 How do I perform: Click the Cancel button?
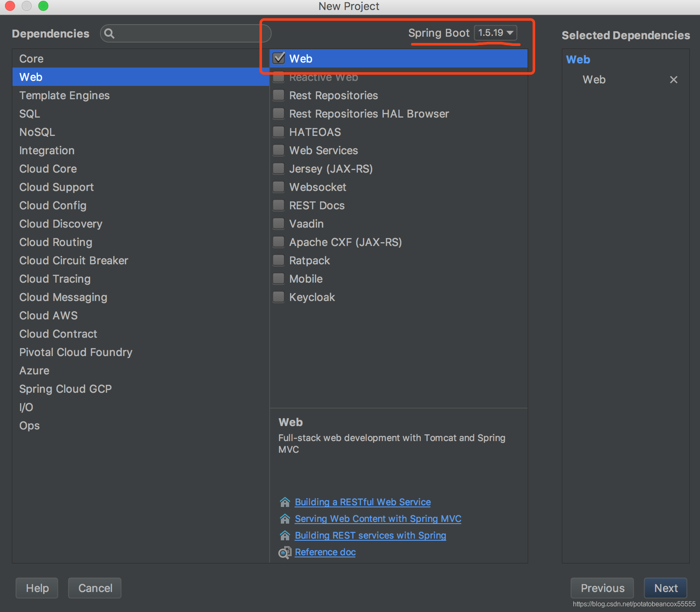(95, 588)
